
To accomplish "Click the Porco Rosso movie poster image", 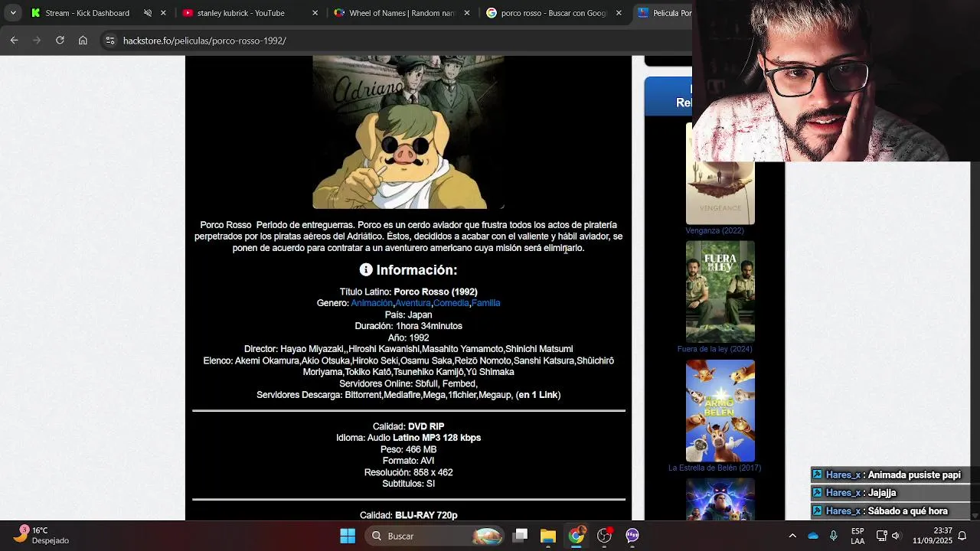I will pyautogui.click(x=408, y=132).
